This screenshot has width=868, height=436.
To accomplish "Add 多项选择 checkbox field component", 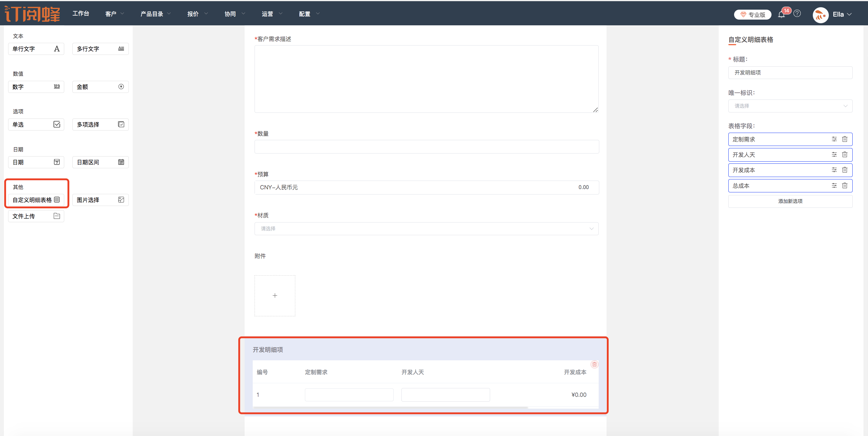I will point(100,125).
